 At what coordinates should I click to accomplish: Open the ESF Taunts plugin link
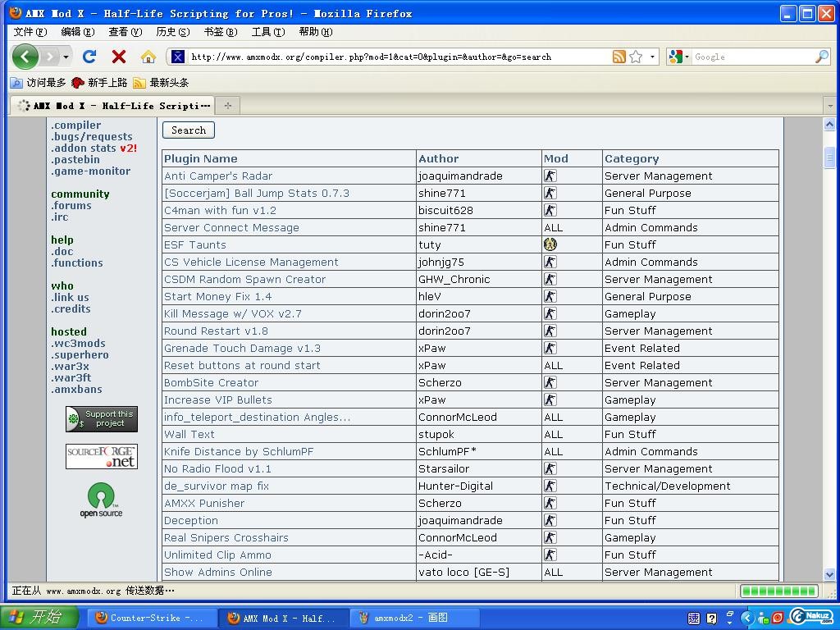click(x=195, y=244)
